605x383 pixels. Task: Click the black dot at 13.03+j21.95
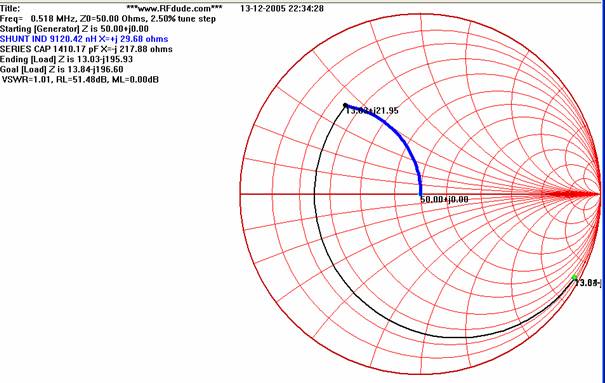click(345, 105)
